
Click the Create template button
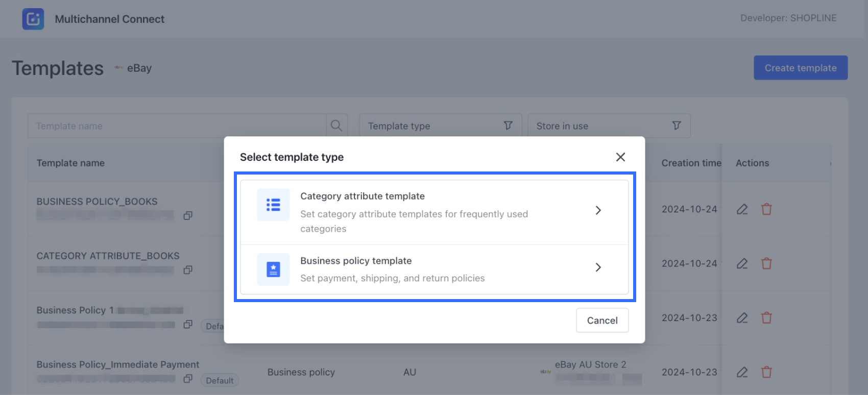[x=800, y=68]
